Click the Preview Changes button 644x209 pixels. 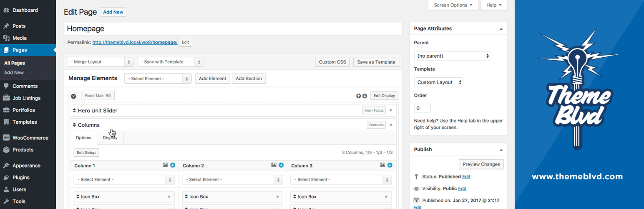(481, 164)
